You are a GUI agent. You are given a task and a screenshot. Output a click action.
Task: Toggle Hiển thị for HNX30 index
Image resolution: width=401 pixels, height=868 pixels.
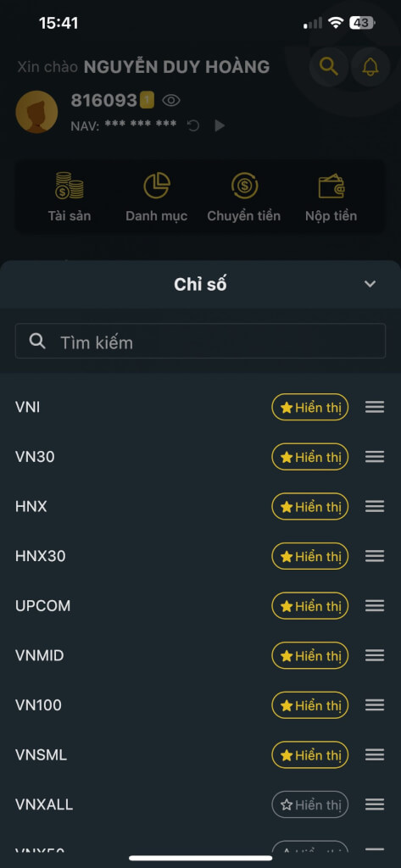click(309, 556)
